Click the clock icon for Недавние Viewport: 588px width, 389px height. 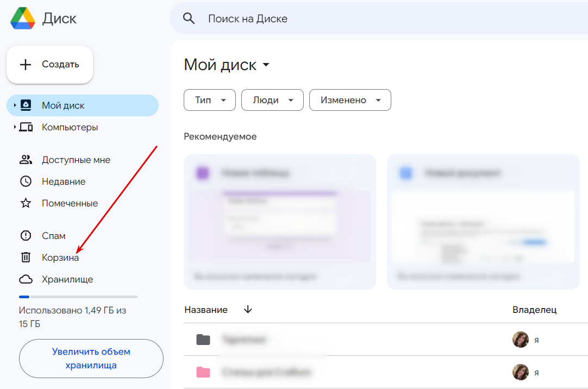[x=26, y=181]
